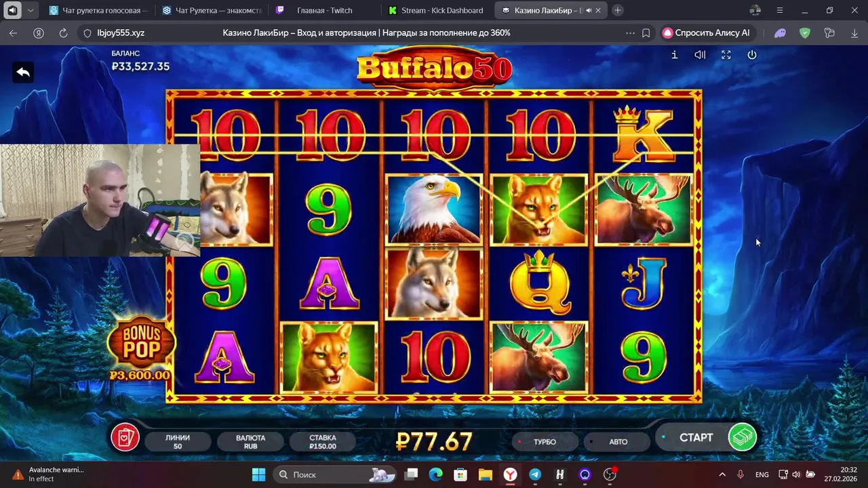Viewport: 868px width, 488px height.
Task: Click the green cash spin icon
Action: click(x=742, y=437)
